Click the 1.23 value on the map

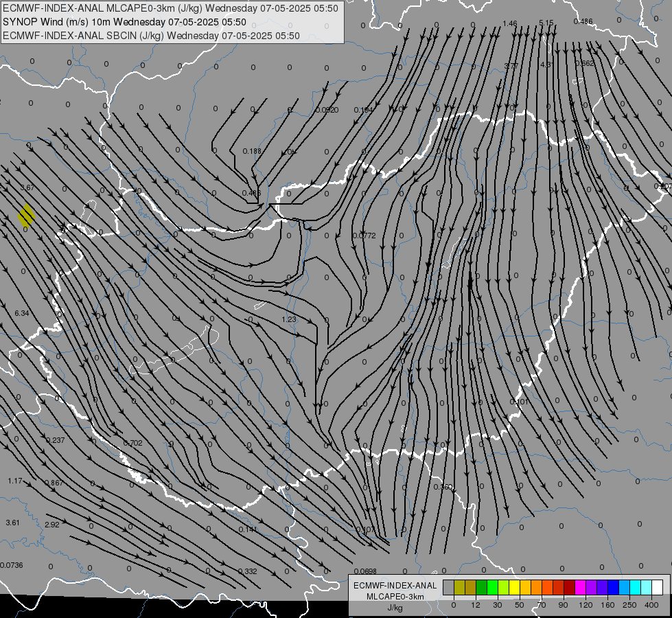click(x=289, y=319)
